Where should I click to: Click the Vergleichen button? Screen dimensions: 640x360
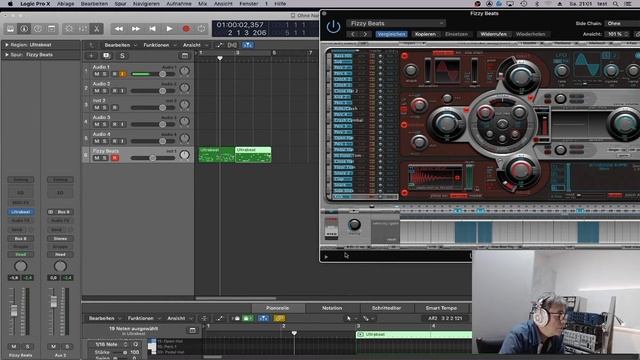click(391, 34)
